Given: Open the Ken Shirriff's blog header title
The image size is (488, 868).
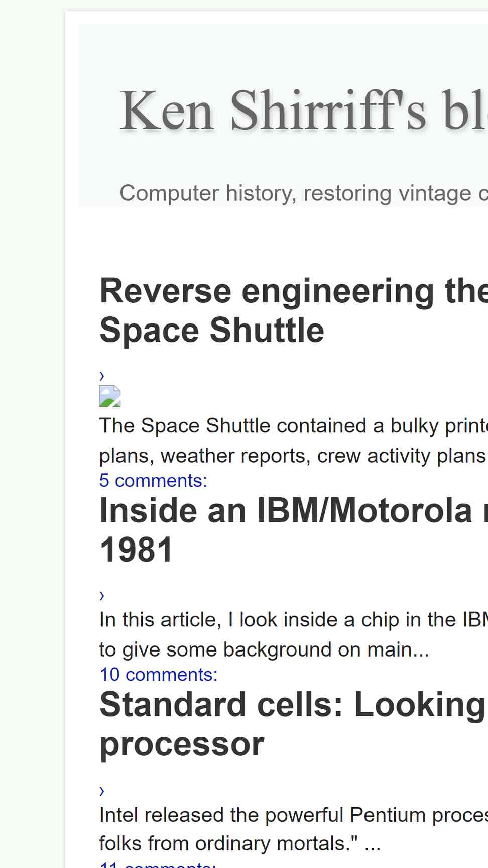Looking at the screenshot, I should 303,111.
